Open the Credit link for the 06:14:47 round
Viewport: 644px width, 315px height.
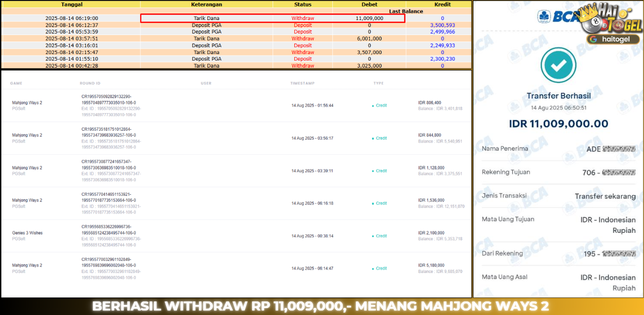(x=381, y=268)
